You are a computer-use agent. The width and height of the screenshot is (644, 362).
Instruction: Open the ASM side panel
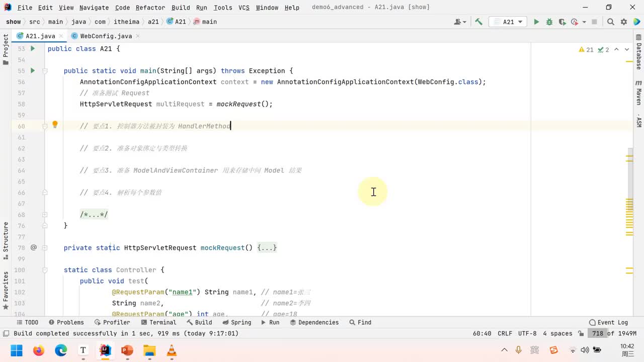[x=638, y=121]
